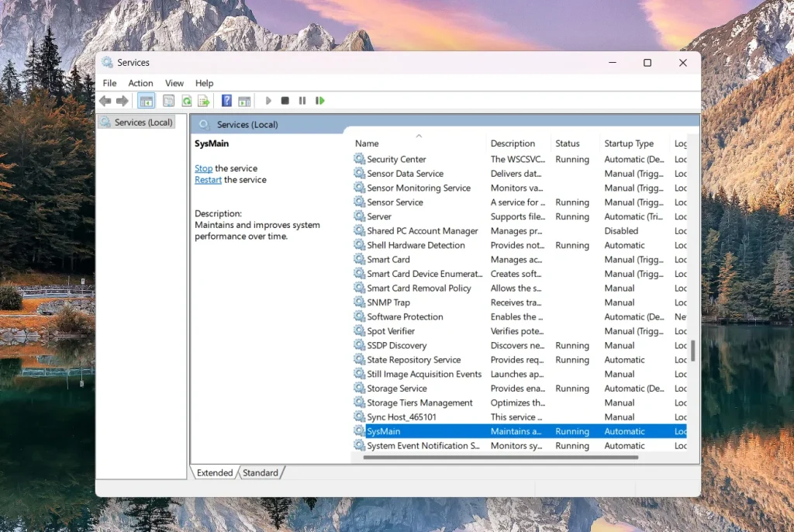Click the Spot Verifier gear icon

click(x=360, y=330)
